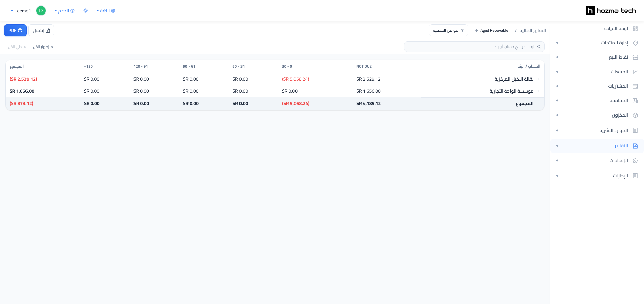This screenshot has width=644, height=304.
Task: Open the الدعم support dropdown
Action: (64, 11)
